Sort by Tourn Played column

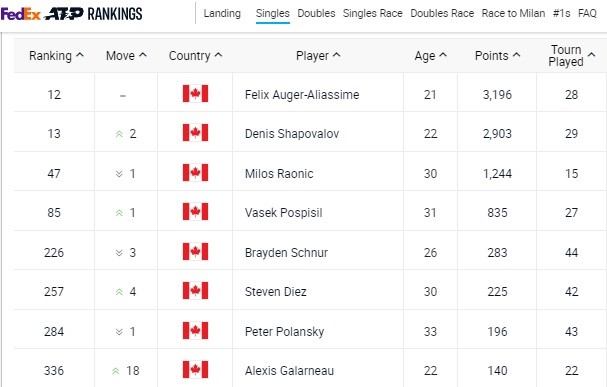point(571,56)
